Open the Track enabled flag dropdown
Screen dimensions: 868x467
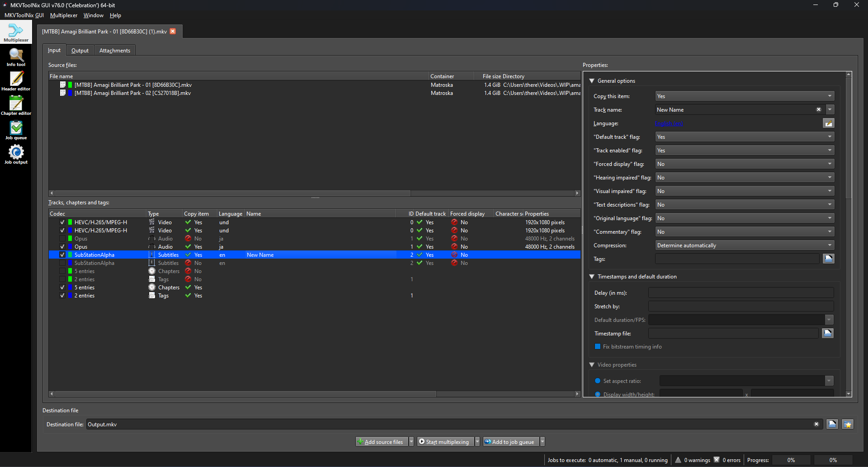(x=745, y=150)
